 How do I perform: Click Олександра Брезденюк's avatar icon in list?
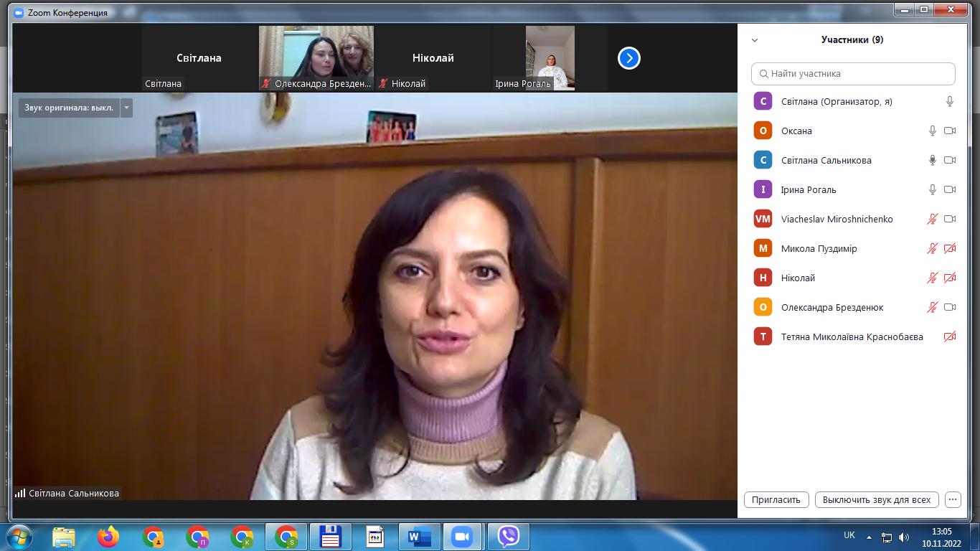click(763, 307)
